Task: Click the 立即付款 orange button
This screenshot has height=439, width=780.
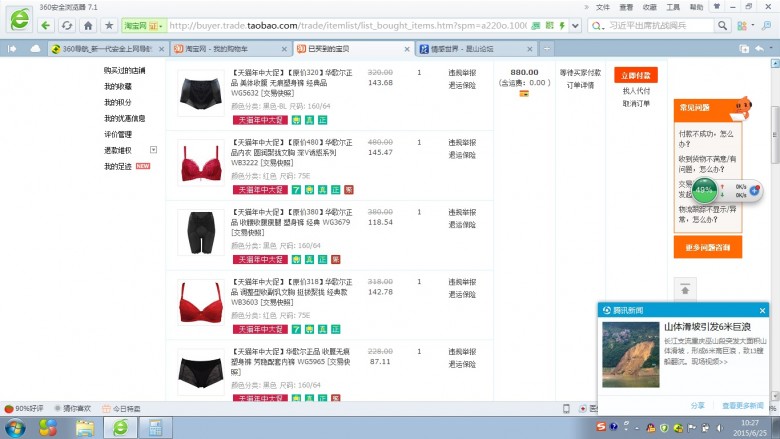Action: (x=636, y=75)
